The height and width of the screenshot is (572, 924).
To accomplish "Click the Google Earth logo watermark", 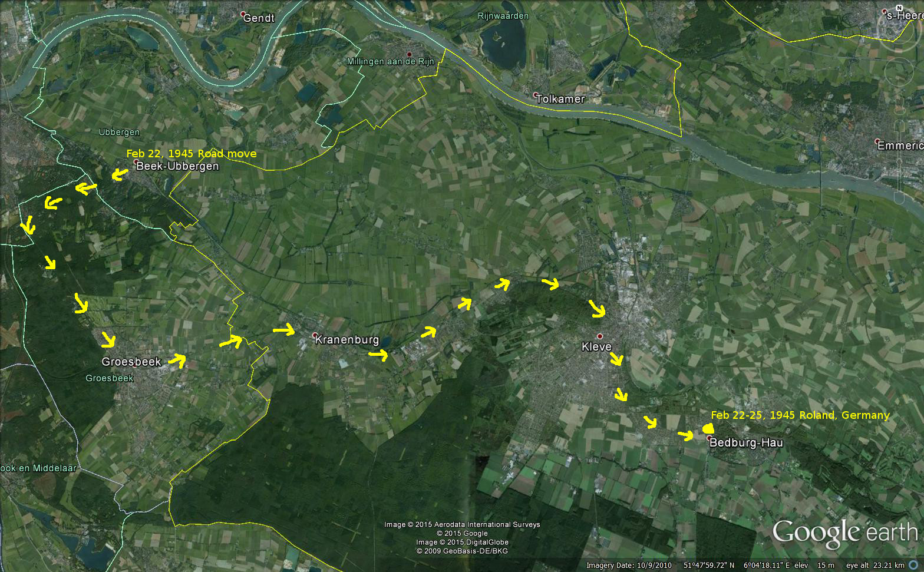I will tap(844, 532).
